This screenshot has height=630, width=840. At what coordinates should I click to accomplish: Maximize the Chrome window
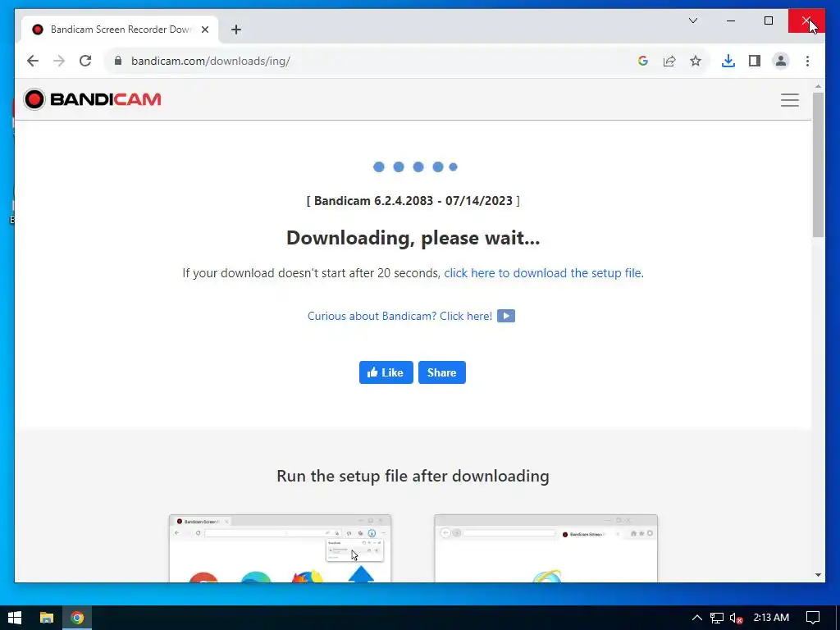(768, 21)
